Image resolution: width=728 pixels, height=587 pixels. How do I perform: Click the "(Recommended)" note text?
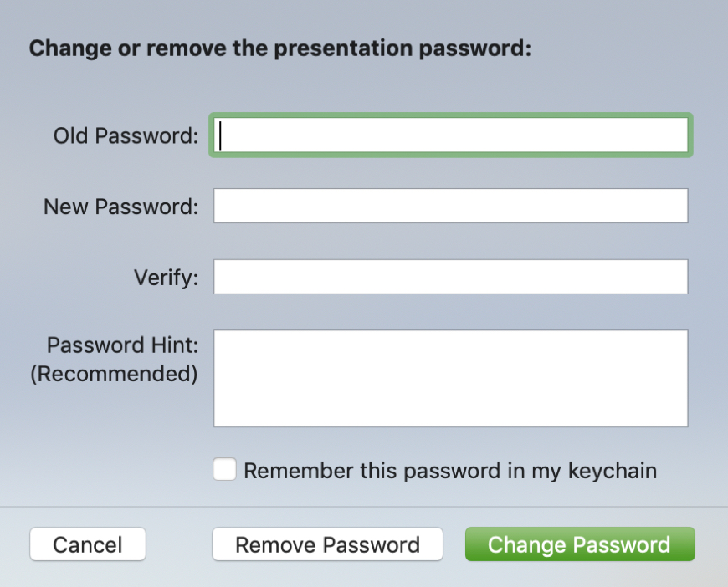(114, 374)
